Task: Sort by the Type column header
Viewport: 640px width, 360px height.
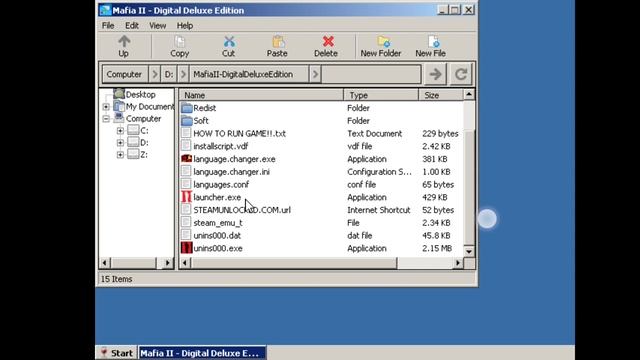Action: point(381,95)
